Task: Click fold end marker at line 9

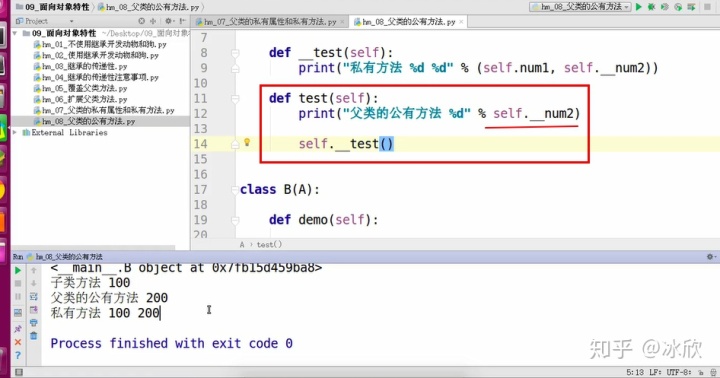Action: point(235,68)
